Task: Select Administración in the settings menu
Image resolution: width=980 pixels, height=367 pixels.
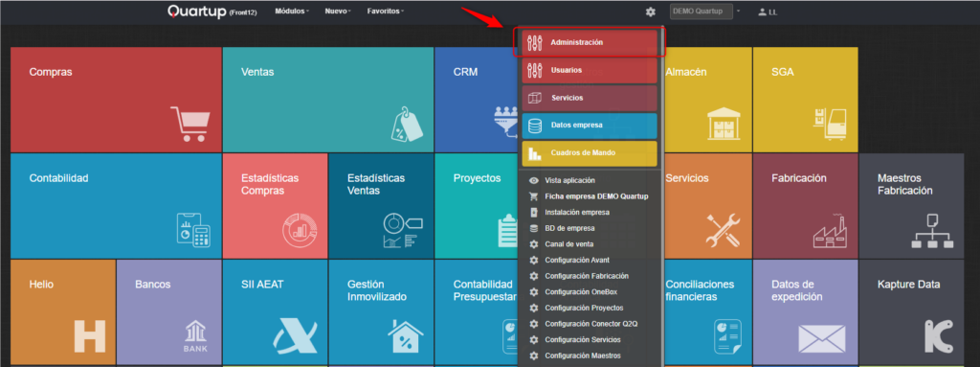Action: coord(590,43)
